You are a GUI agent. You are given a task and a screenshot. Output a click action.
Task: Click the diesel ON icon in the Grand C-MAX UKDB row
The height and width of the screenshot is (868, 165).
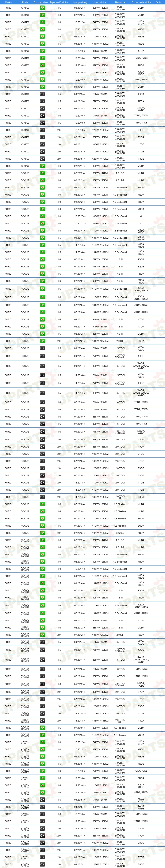pos(42,843)
